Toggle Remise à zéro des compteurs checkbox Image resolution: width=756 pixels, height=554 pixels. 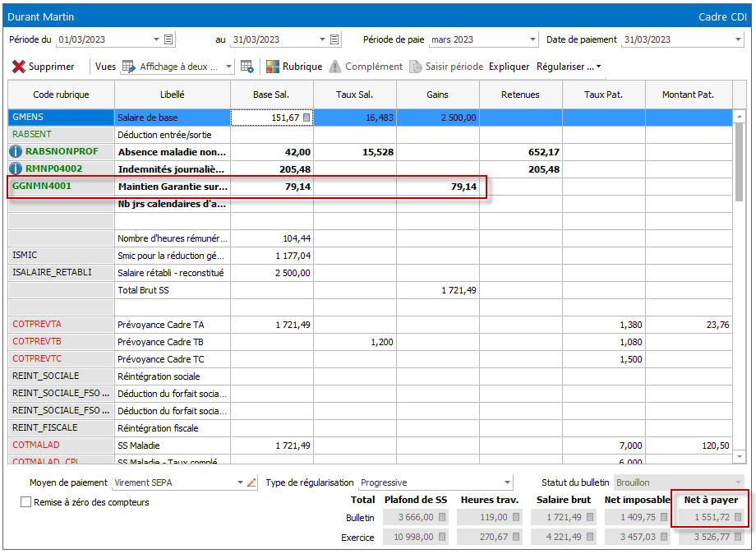[x=26, y=502]
